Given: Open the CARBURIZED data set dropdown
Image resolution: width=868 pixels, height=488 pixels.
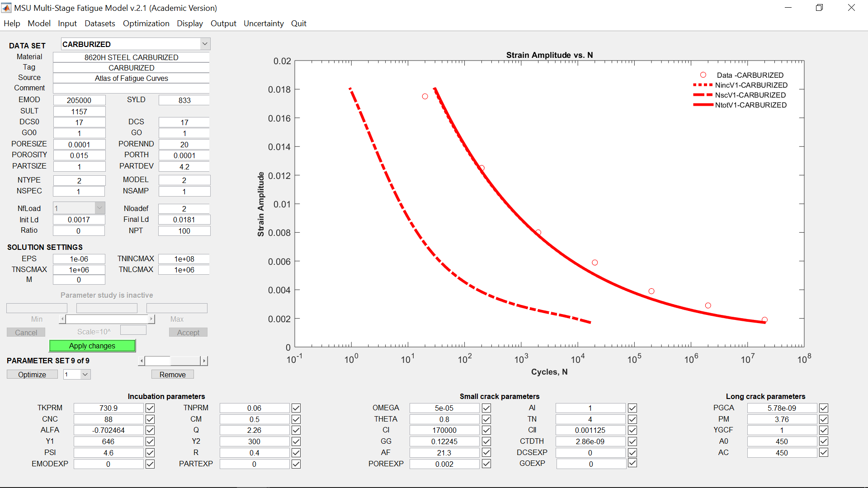Looking at the screenshot, I should click(205, 44).
